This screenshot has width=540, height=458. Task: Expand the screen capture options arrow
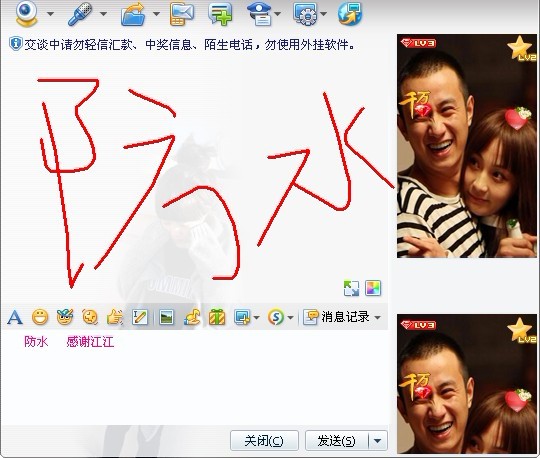point(256,317)
